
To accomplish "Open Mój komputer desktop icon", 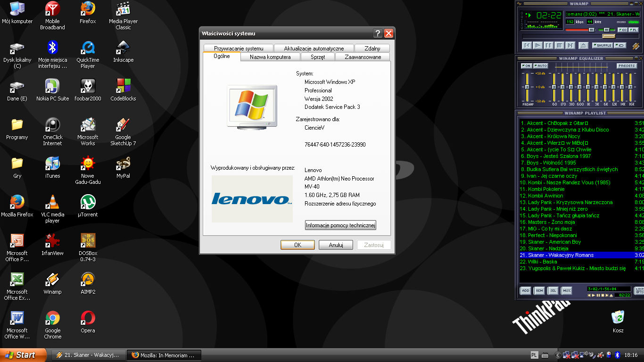I will tap(17, 13).
